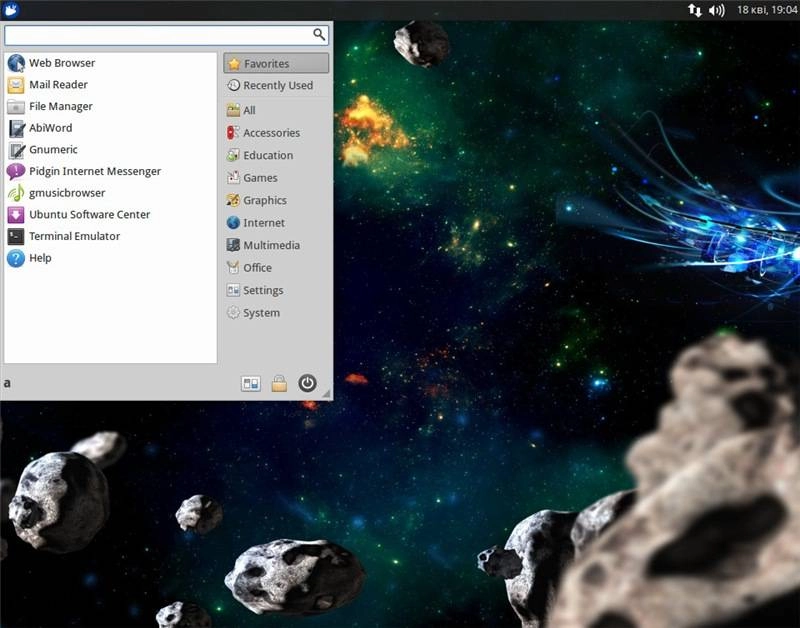Open All Settings button icon
800x628 pixels.
tap(251, 383)
